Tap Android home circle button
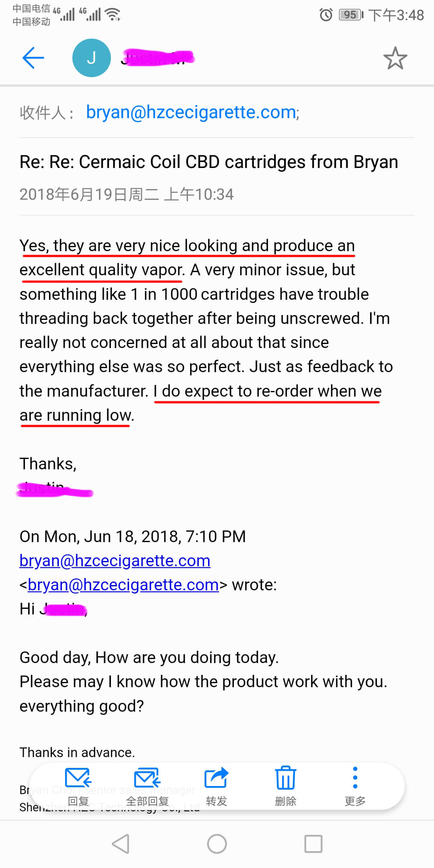The width and height of the screenshot is (434, 868). pos(217,844)
